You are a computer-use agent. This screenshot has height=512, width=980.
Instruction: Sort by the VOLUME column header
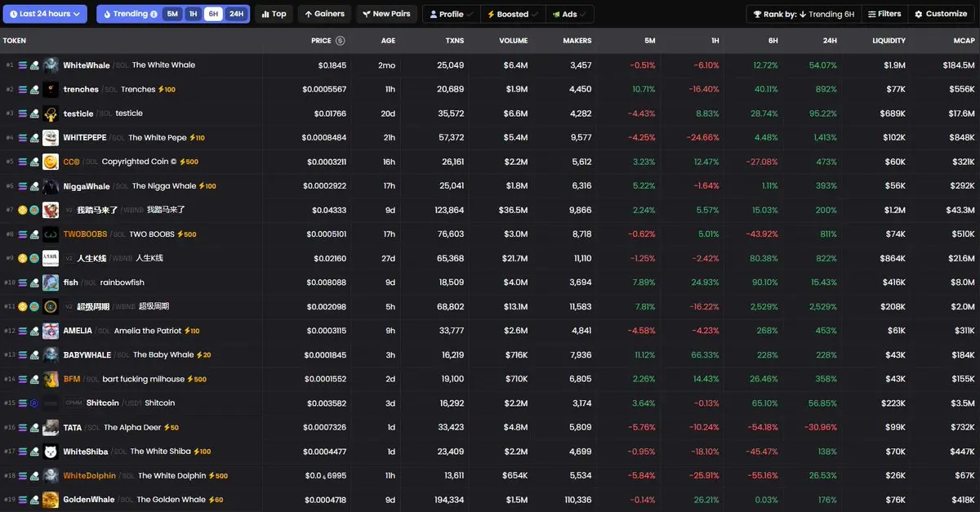pyautogui.click(x=514, y=41)
